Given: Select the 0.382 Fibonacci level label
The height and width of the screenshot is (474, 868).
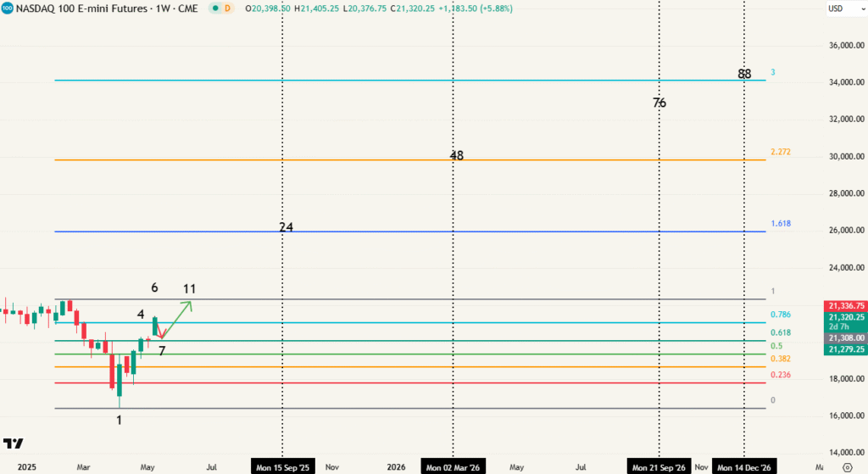Looking at the screenshot, I should 781,359.
